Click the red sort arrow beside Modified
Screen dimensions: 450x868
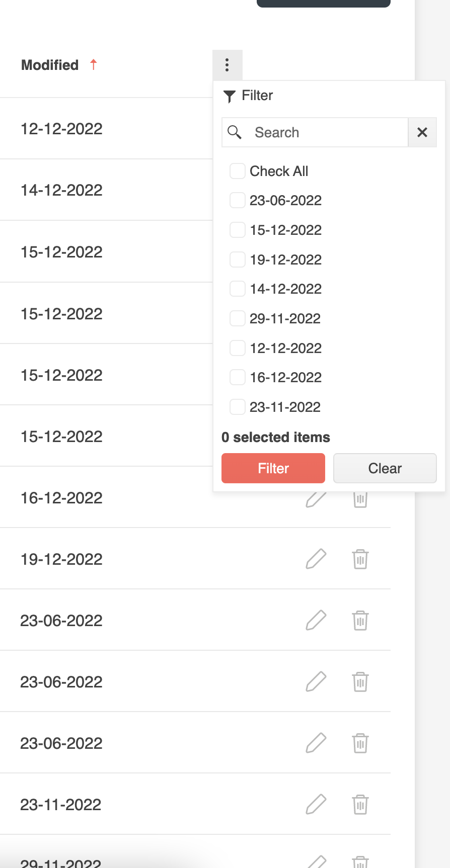(93, 64)
